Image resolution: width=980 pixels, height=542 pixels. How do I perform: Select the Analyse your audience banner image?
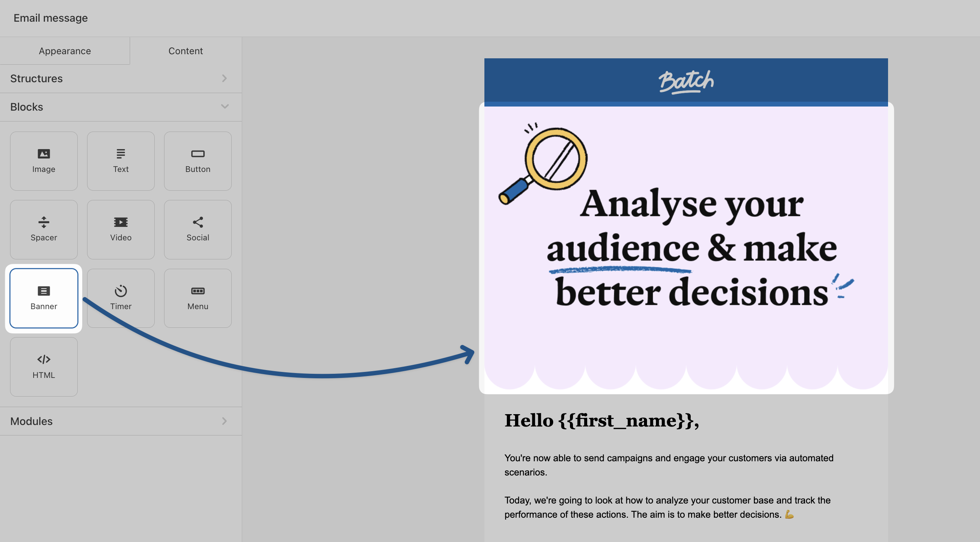685,247
